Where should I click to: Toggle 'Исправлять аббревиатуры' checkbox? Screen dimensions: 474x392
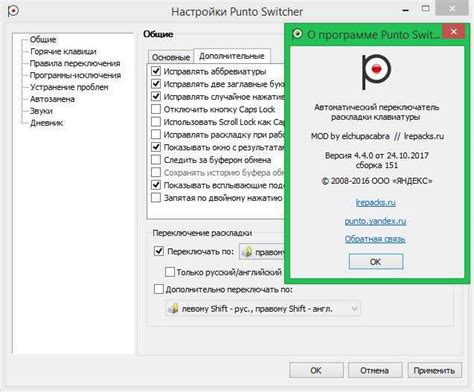point(156,71)
